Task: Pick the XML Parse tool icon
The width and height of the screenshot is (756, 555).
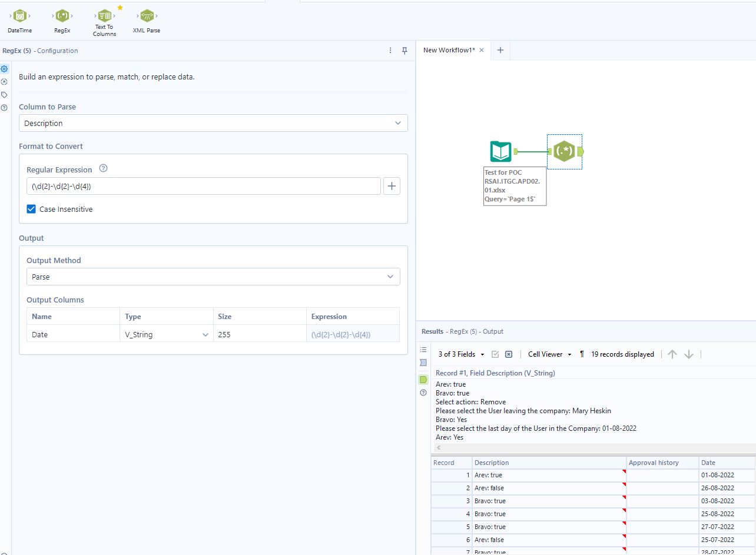Action: (x=146, y=16)
